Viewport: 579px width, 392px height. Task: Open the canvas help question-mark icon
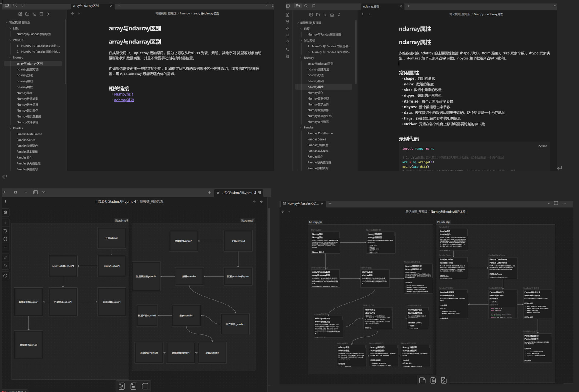[x=5, y=276]
